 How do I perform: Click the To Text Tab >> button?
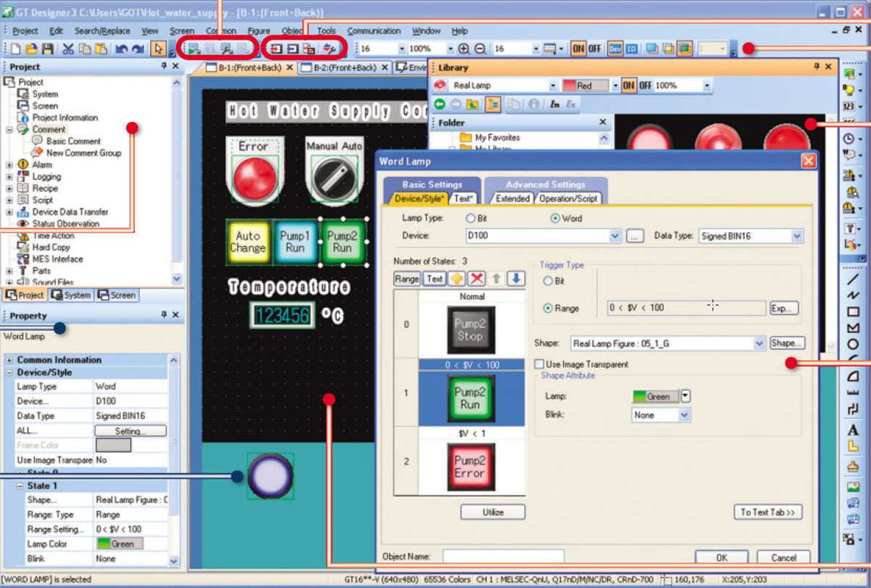(x=768, y=512)
